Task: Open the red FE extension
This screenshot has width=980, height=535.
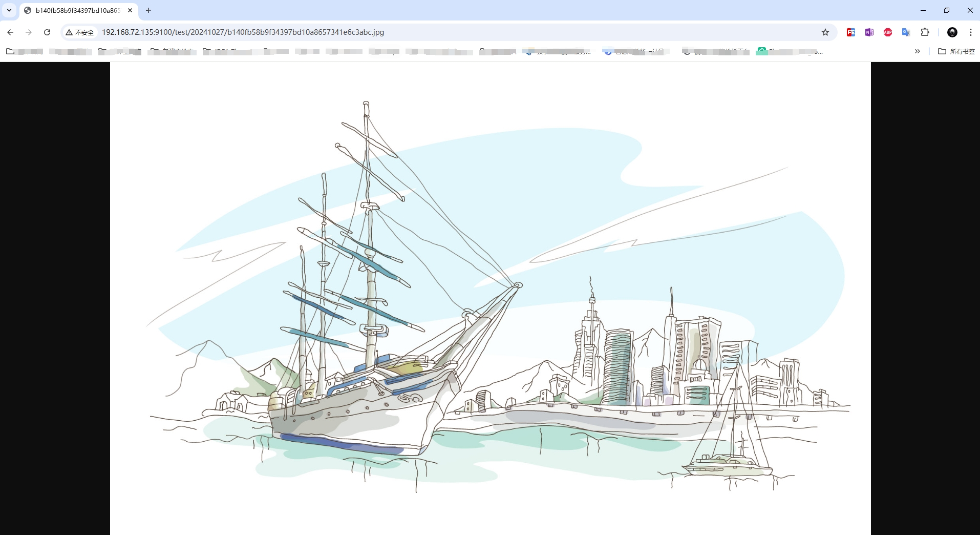Action: (x=851, y=32)
